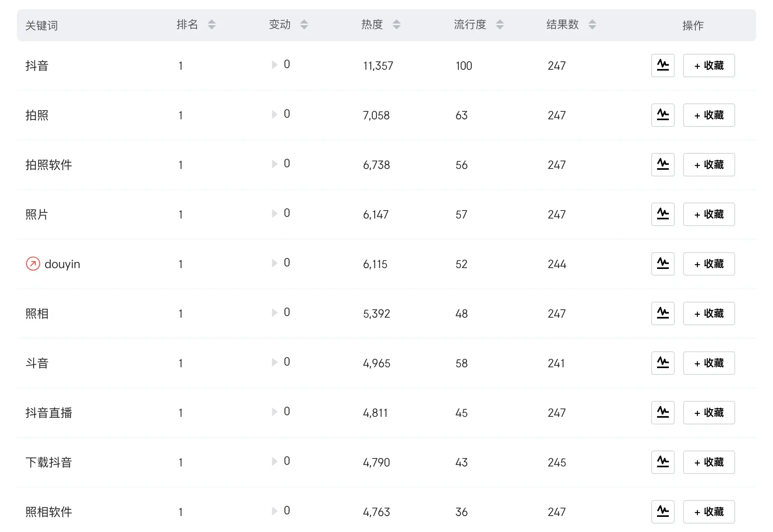This screenshot has height=532, width=773.
Task: Show trend chart for 照相 keyword
Action: coord(663,313)
